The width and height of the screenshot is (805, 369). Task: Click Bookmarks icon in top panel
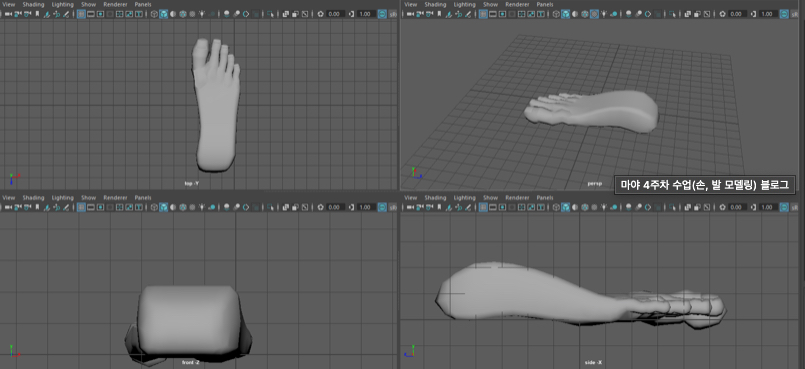pos(37,14)
